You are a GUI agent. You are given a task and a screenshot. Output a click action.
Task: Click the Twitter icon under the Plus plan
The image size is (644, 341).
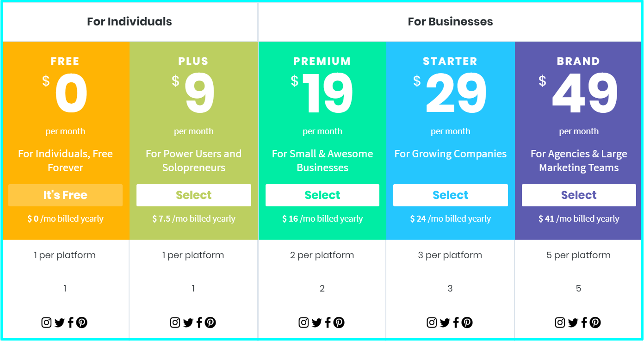tap(188, 322)
